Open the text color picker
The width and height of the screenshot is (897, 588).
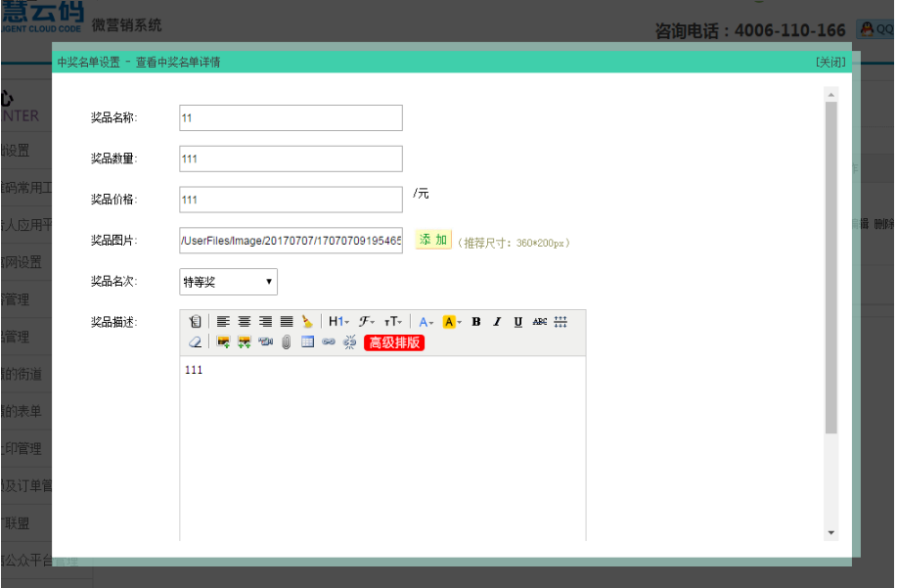(x=426, y=321)
